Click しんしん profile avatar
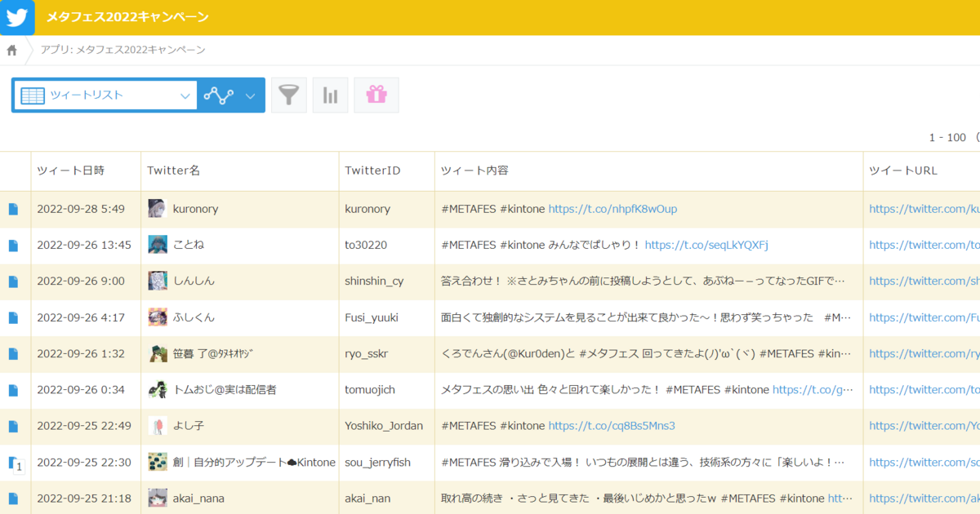This screenshot has width=980, height=514. (x=158, y=281)
